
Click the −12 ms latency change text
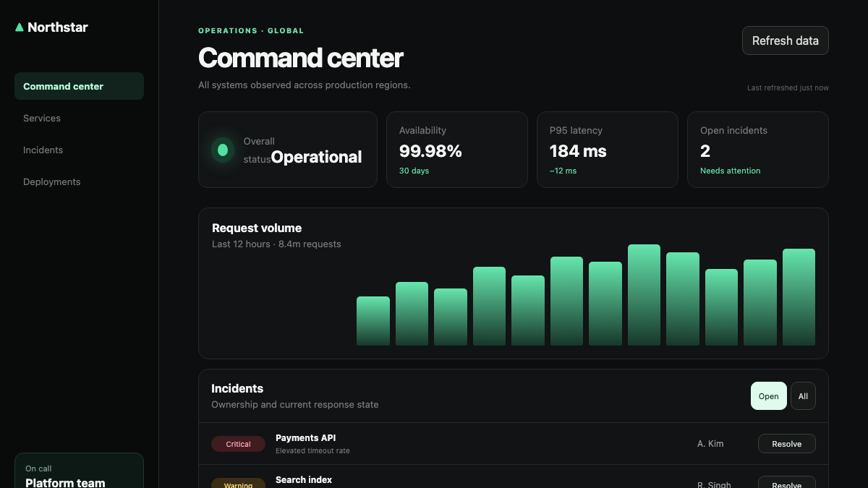click(563, 171)
